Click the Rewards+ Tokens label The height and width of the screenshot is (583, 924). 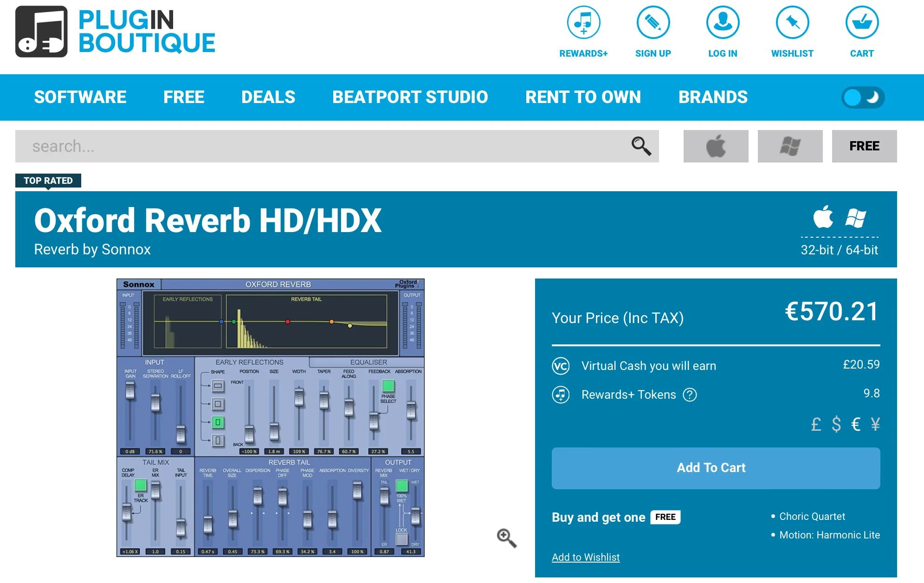pyautogui.click(x=629, y=395)
